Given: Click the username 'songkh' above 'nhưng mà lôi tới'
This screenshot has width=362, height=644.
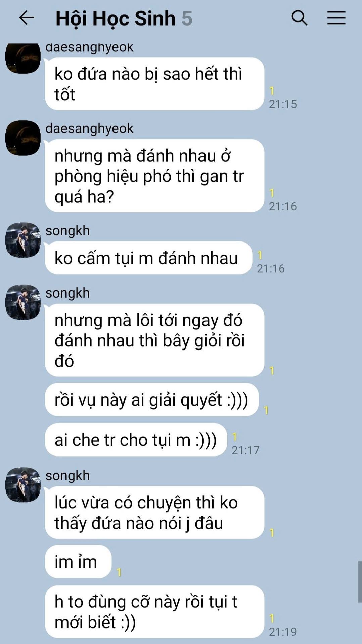Looking at the screenshot, I should [x=67, y=293].
